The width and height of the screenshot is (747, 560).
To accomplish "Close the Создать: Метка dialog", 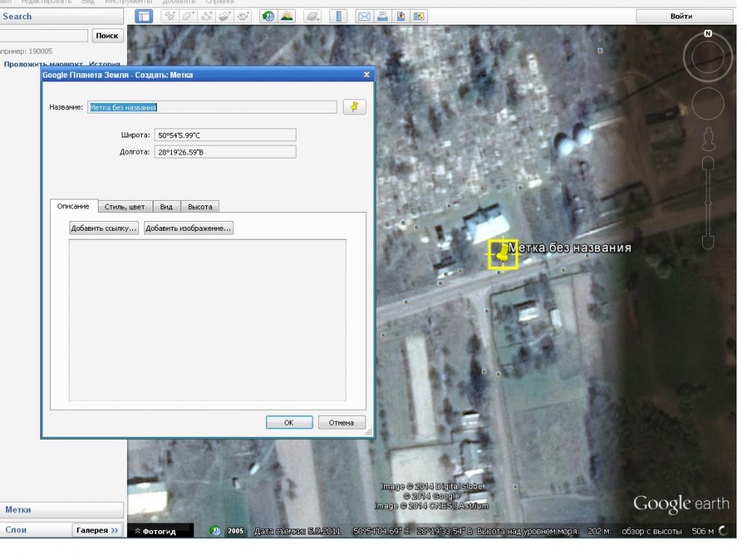I will pos(366,74).
